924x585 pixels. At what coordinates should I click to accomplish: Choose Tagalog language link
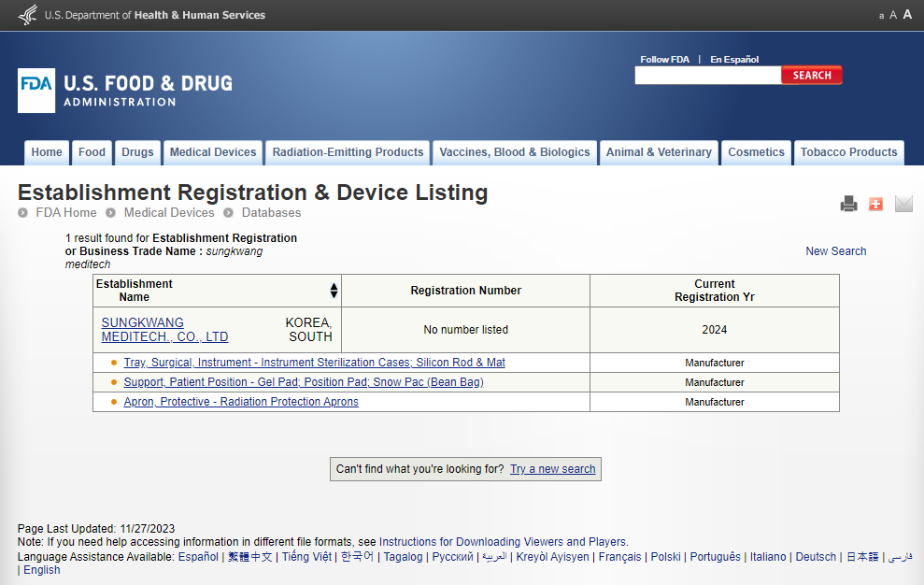[403, 557]
